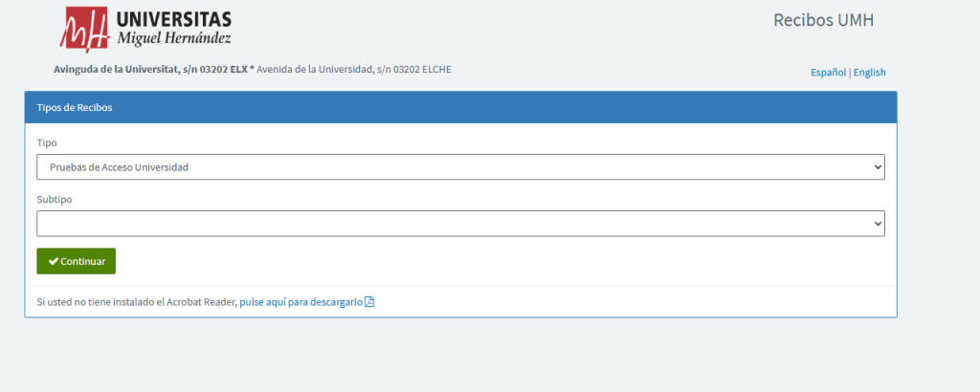Click the Subtipo field label
The height and width of the screenshot is (392, 980).
[54, 199]
